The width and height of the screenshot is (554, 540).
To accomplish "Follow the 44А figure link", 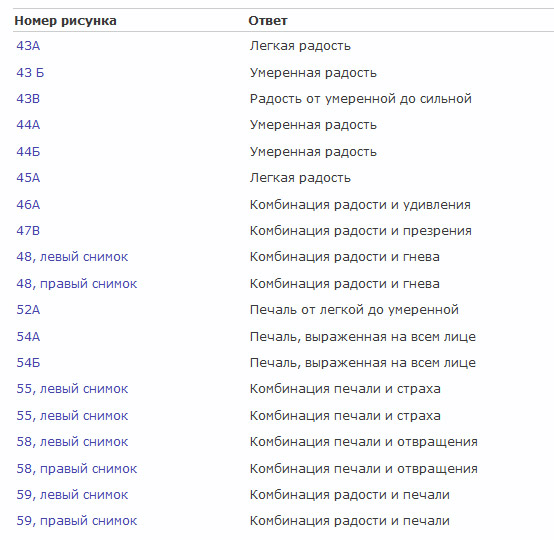I will click(28, 125).
